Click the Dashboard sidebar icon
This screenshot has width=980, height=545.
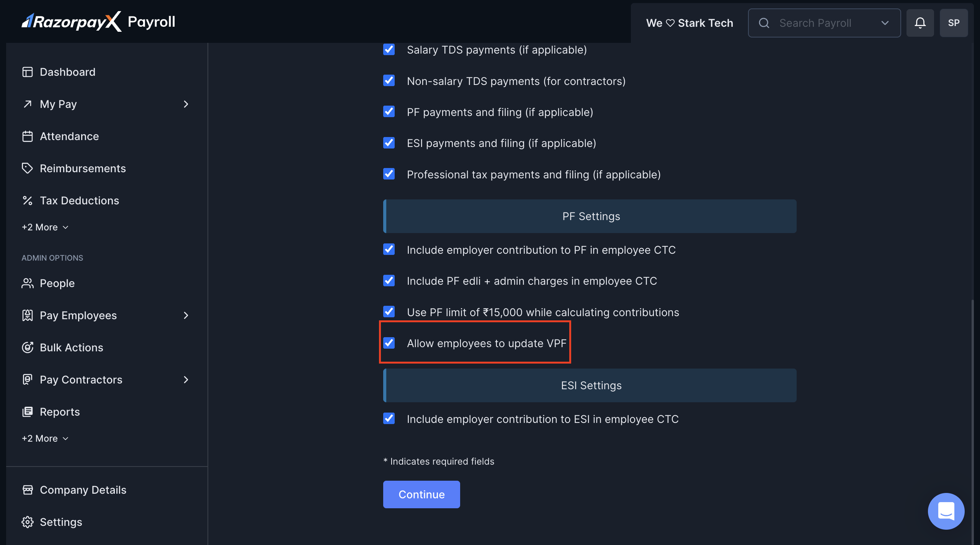(x=28, y=72)
